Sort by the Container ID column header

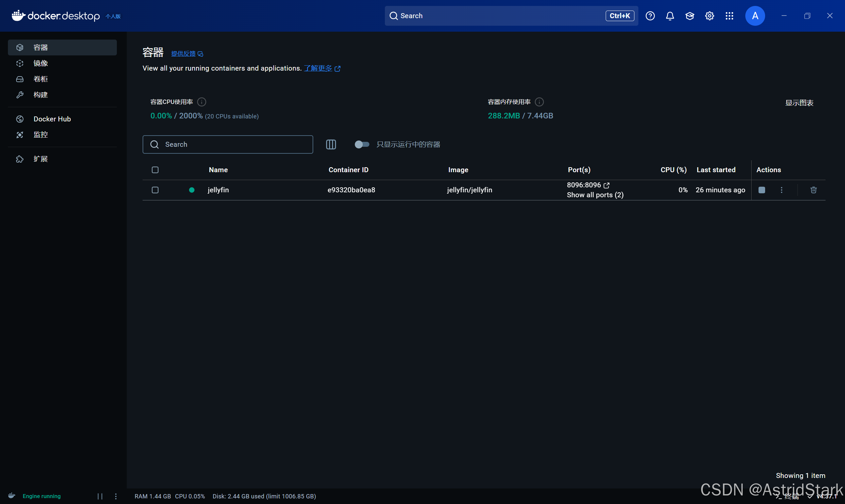point(348,170)
